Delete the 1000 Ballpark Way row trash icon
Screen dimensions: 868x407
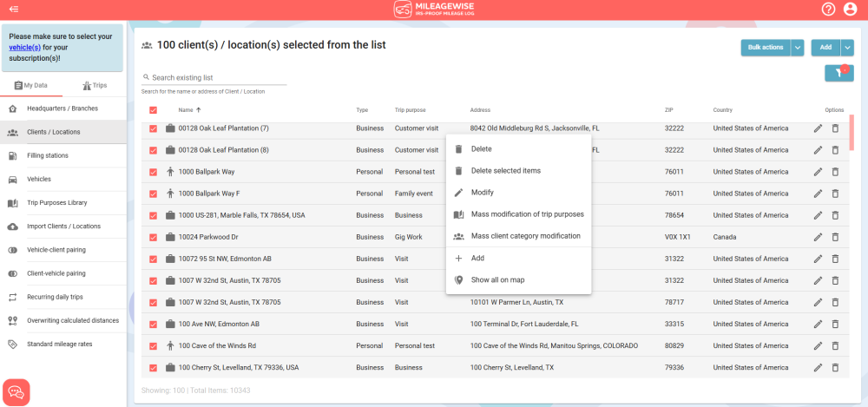coord(835,172)
